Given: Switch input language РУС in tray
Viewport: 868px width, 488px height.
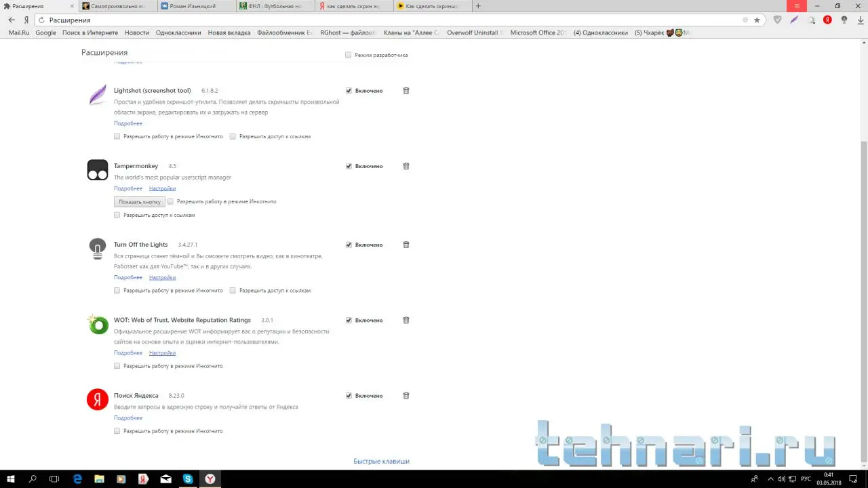Looking at the screenshot, I should [806, 479].
